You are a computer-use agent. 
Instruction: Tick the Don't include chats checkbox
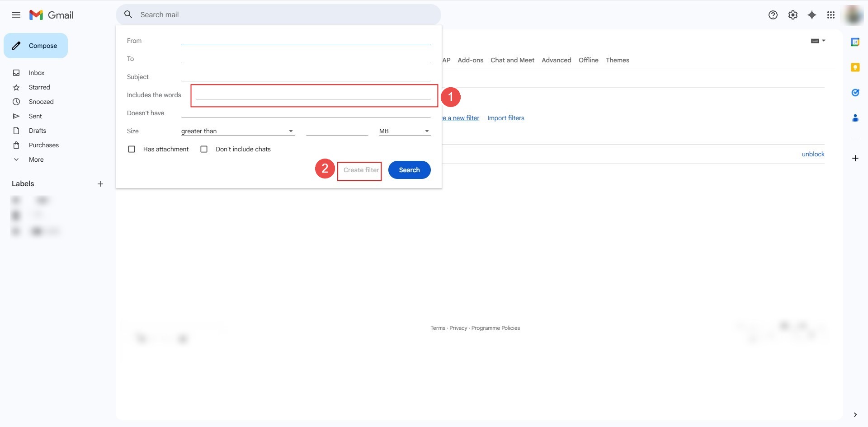(x=204, y=149)
